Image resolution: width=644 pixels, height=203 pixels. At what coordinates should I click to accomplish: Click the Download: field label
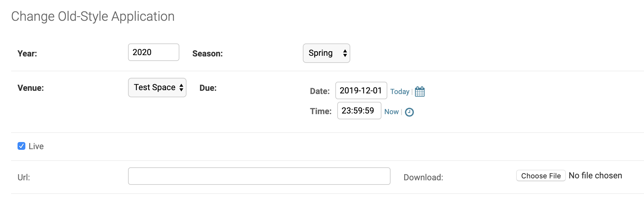pos(423,177)
